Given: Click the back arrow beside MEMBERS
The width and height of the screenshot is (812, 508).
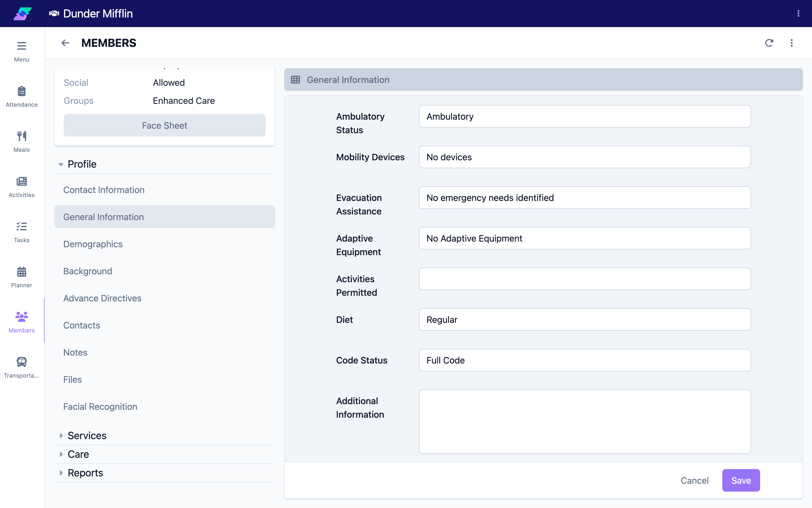Looking at the screenshot, I should pyautogui.click(x=65, y=43).
